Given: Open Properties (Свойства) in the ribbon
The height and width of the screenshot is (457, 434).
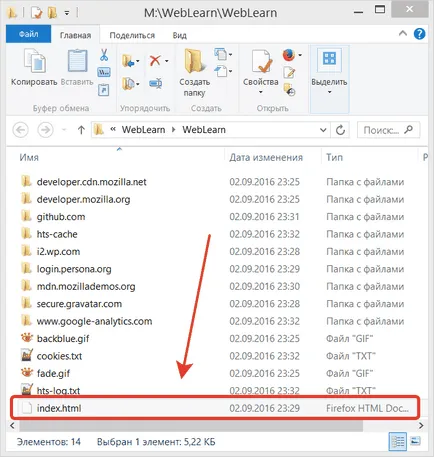Looking at the screenshot, I should (261, 72).
